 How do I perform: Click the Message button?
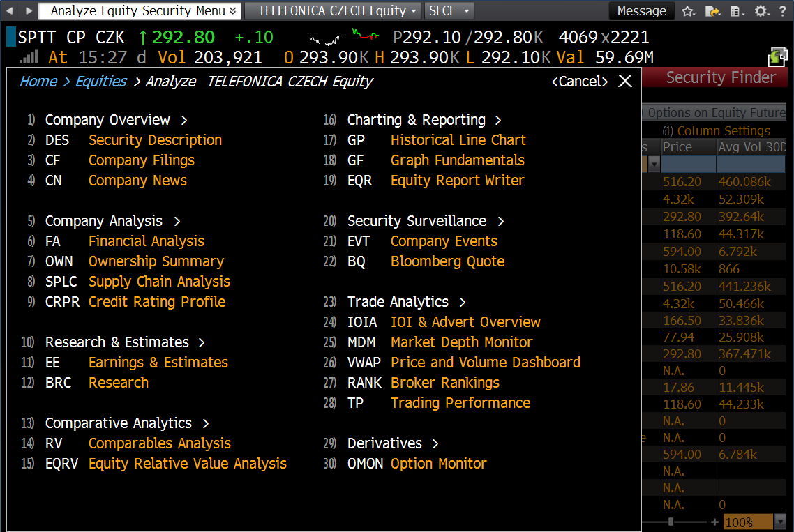[x=642, y=10]
